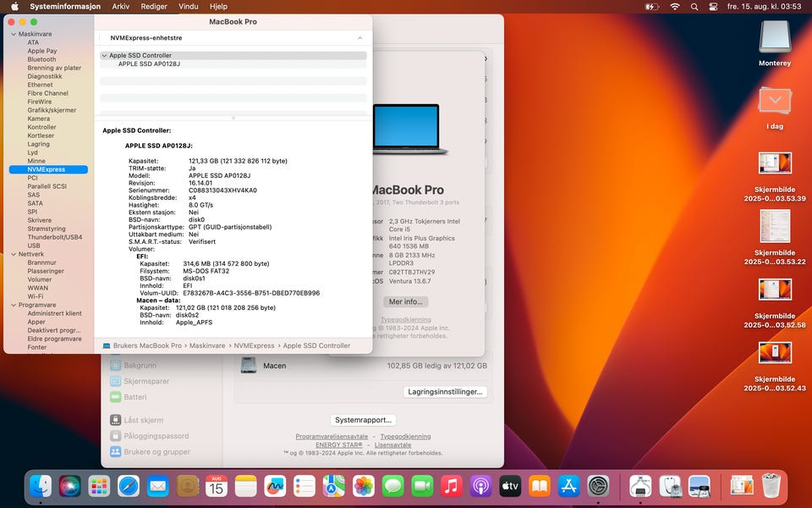Open Finder from the Dock
This screenshot has height=508, width=812.
coord(41,486)
